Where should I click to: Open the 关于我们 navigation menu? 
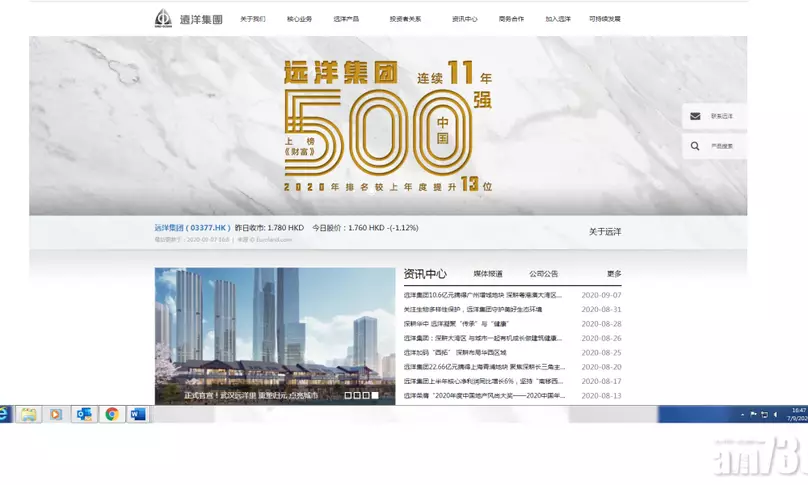(252, 19)
